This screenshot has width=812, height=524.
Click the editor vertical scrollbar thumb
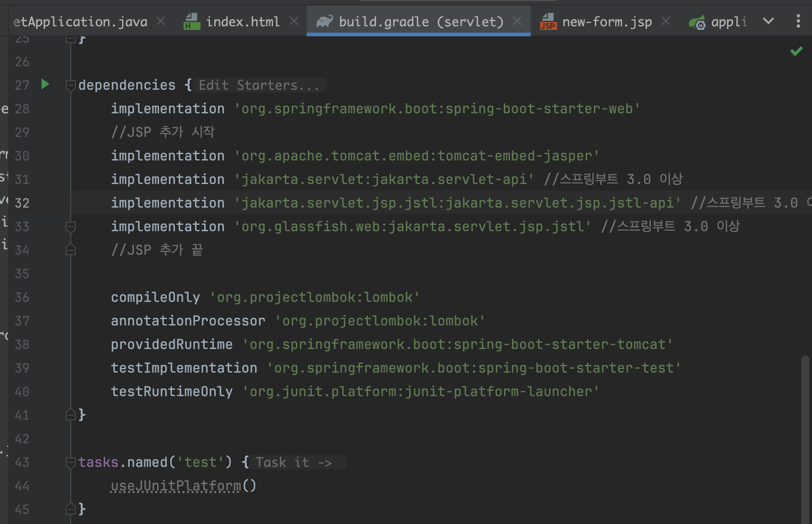[805, 439]
